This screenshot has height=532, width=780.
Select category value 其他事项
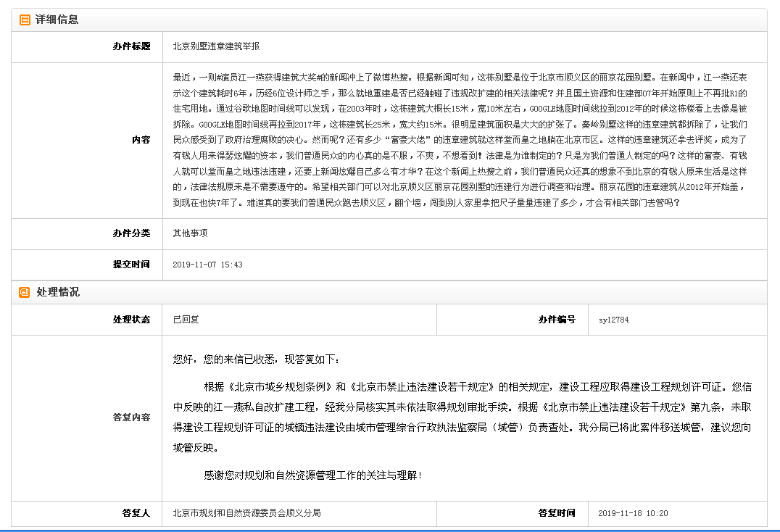190,233
